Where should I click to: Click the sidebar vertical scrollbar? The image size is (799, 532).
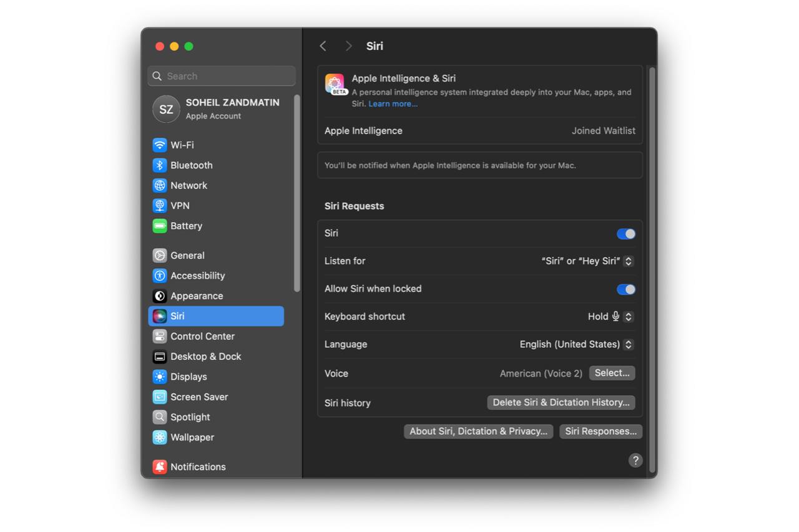[x=297, y=193]
